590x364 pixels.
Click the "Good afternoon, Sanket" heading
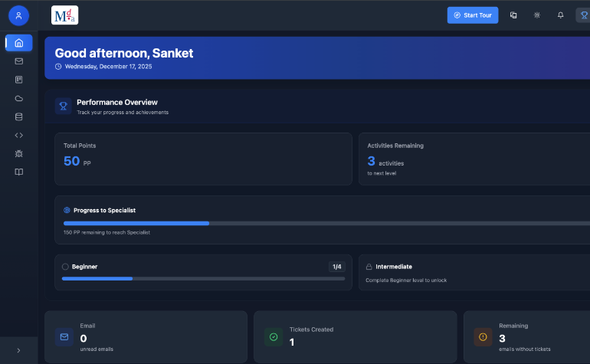(x=124, y=53)
